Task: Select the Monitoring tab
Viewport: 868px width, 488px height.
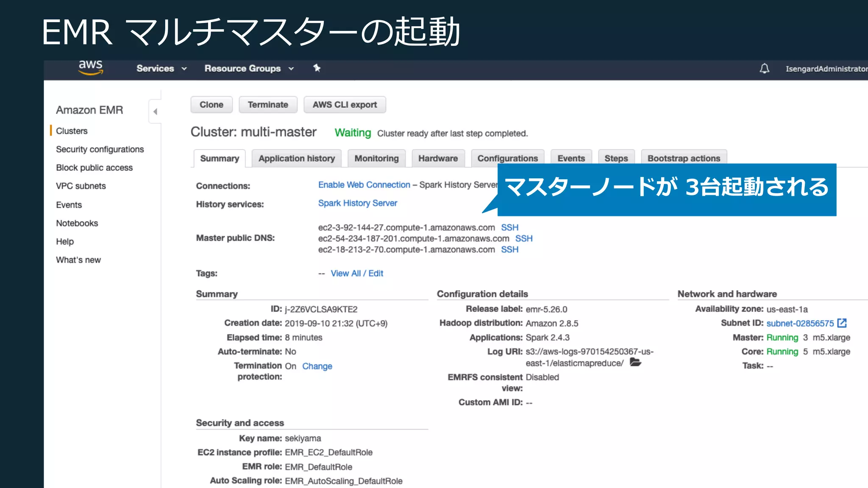Action: [376, 158]
